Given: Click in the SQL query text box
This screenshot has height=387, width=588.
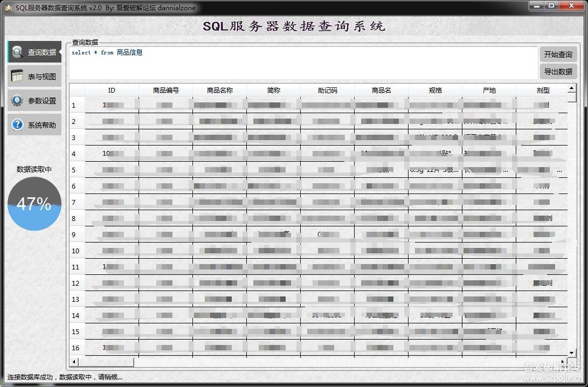Looking at the screenshot, I should (303, 63).
